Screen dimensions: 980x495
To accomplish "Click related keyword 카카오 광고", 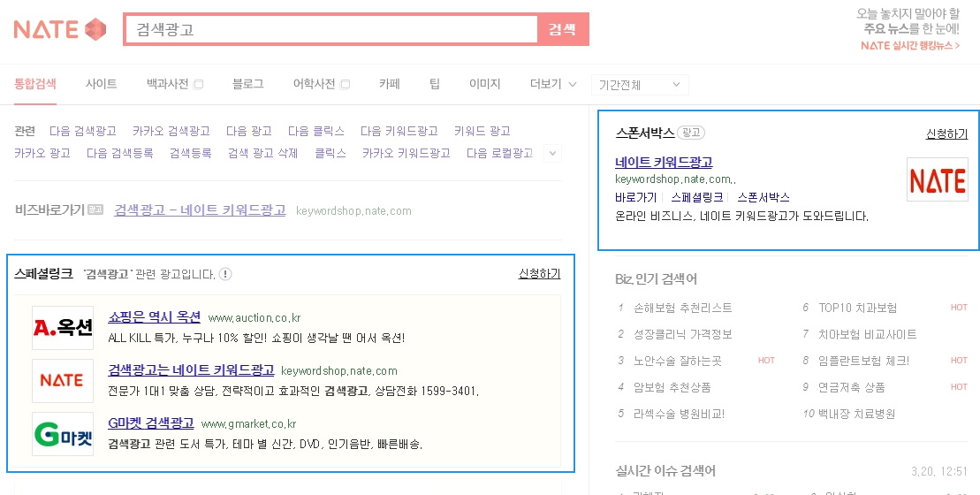I will pyautogui.click(x=42, y=153).
